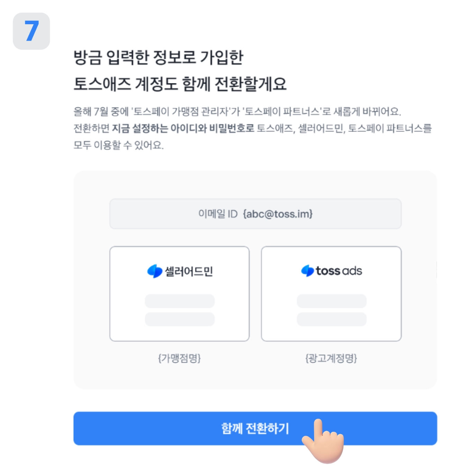This screenshot has height=472, width=476.
Task: Select the 셀러어드민 card
Action: [179, 294]
